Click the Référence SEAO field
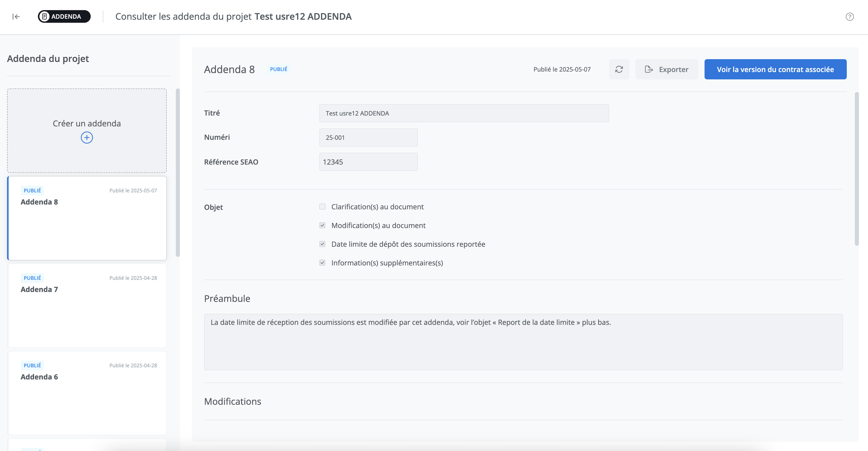Viewport: 868px width, 451px height. click(x=368, y=162)
